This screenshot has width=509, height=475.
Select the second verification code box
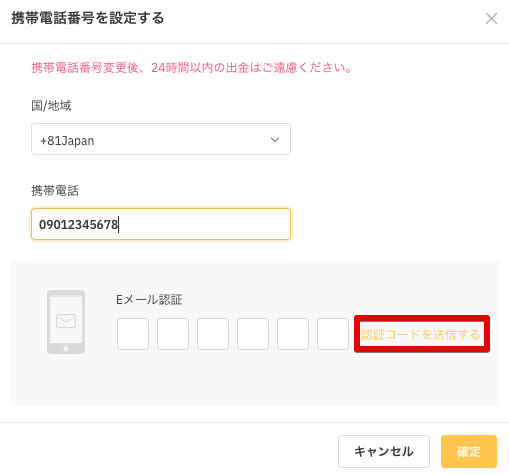point(173,334)
